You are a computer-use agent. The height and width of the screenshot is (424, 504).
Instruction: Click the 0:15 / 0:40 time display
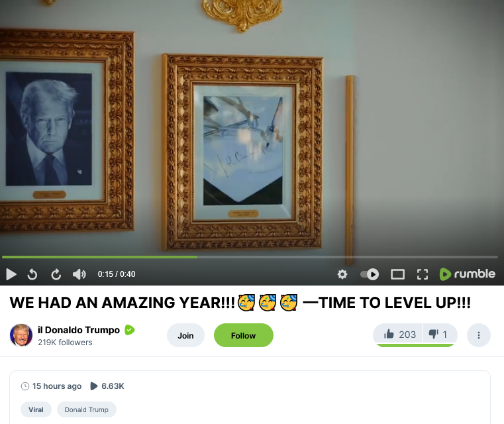[x=117, y=274]
